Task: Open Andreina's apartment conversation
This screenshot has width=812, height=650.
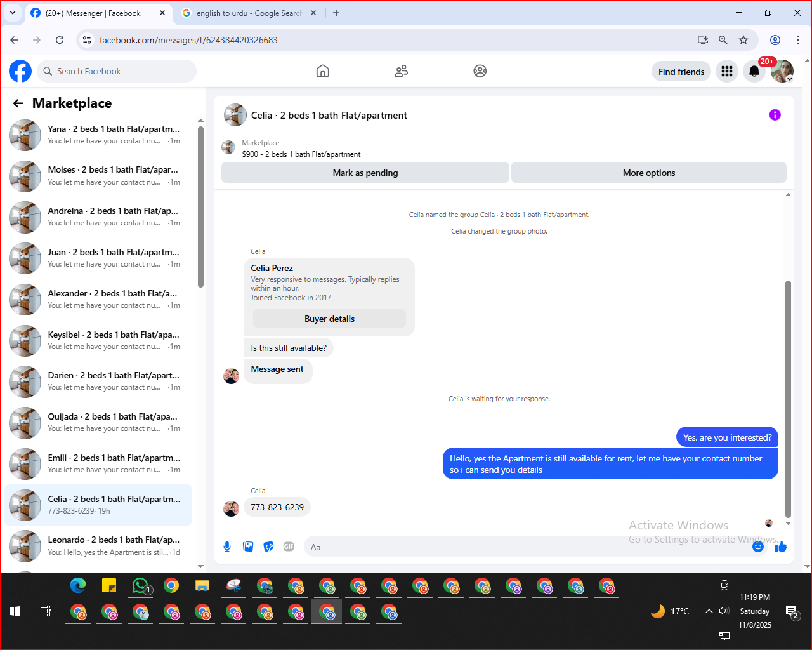Action: [98, 217]
